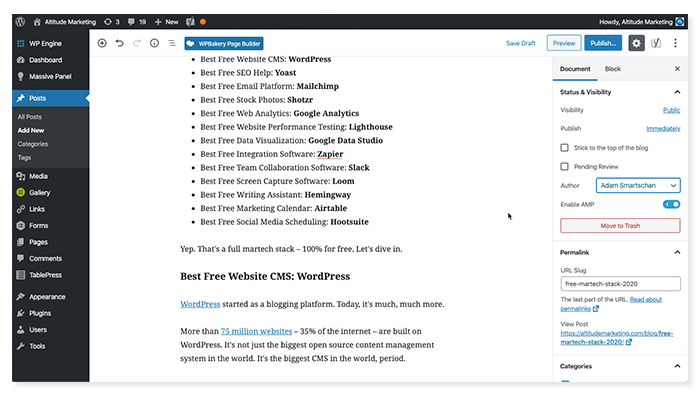Toggle the settings gear sidebar

point(636,43)
